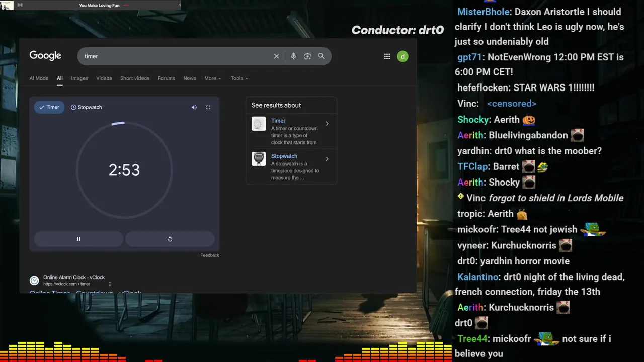The image size is (644, 362).
Task: Click the pumpkin emote in Shocky's message
Action: (x=529, y=120)
